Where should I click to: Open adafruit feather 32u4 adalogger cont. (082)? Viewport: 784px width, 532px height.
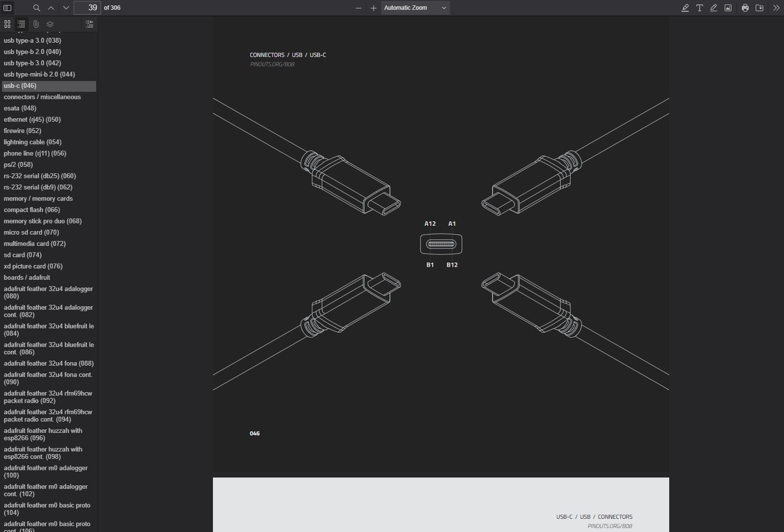(49, 311)
